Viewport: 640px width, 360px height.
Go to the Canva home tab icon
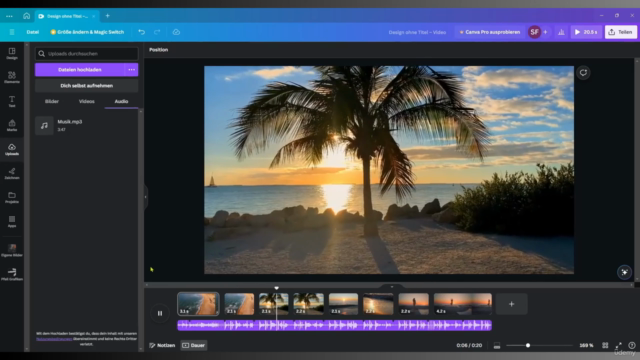27,16
